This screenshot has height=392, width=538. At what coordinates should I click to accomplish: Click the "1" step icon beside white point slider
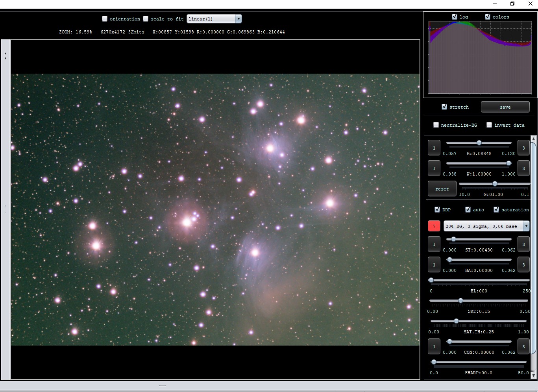pyautogui.click(x=434, y=168)
